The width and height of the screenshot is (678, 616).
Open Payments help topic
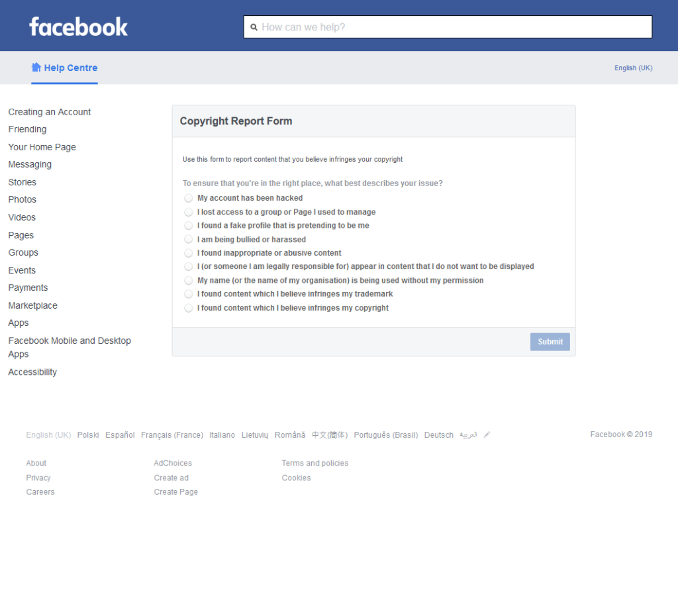[x=28, y=287]
